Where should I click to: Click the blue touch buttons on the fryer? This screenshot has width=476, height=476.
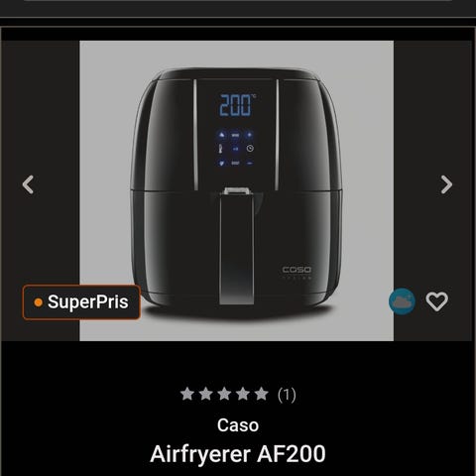pyautogui.click(x=236, y=149)
